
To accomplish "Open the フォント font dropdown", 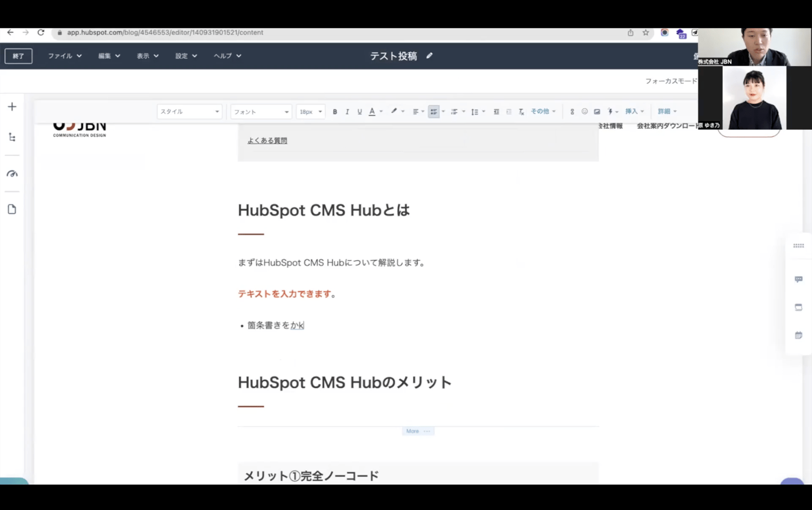I will (261, 112).
